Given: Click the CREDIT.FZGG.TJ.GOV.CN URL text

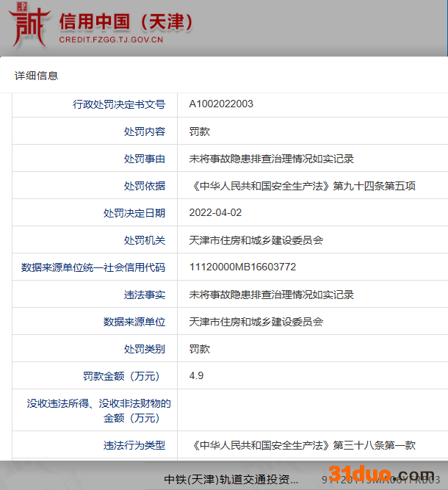Looking at the screenshot, I should pos(111,40).
